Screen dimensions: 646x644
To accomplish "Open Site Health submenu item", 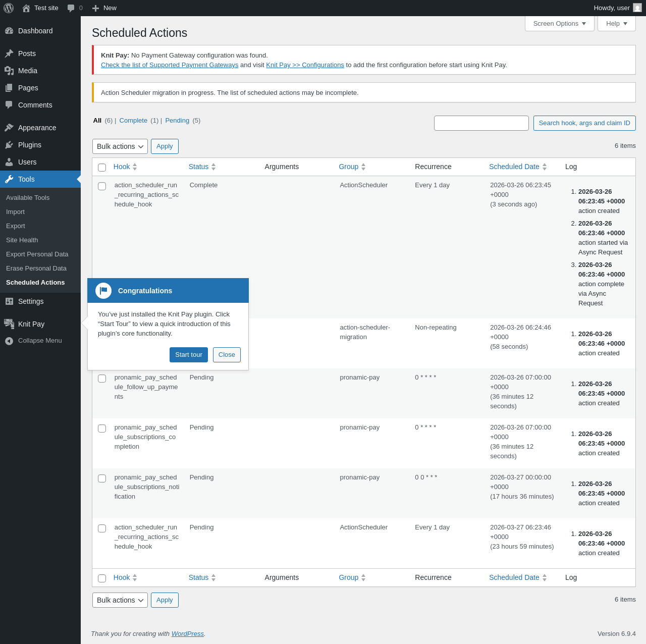I will [22, 240].
